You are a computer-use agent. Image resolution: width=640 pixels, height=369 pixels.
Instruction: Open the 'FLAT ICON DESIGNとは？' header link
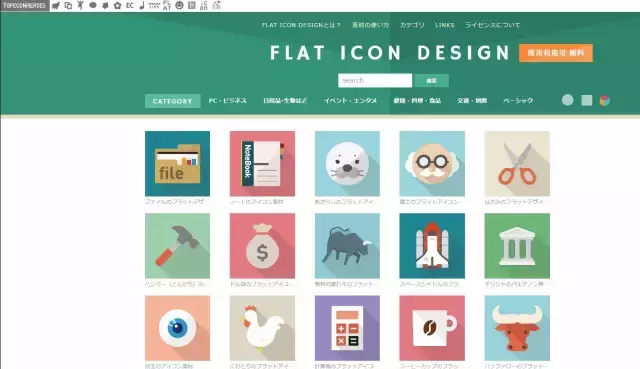coord(301,25)
